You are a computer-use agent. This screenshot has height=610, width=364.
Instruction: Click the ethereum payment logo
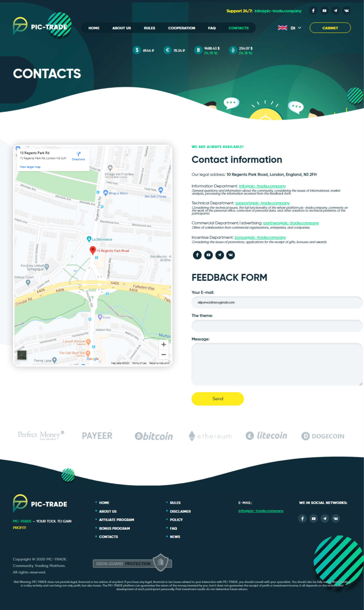[210, 436]
